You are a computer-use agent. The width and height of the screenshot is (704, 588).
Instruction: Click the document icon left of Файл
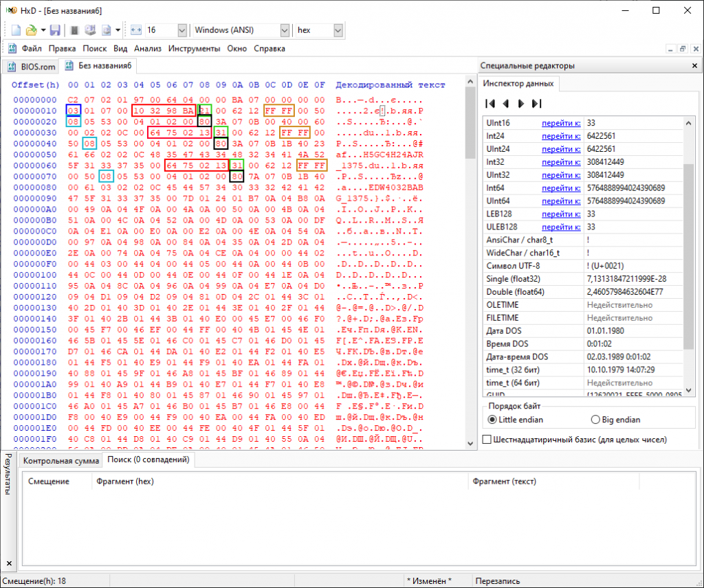click(12, 49)
